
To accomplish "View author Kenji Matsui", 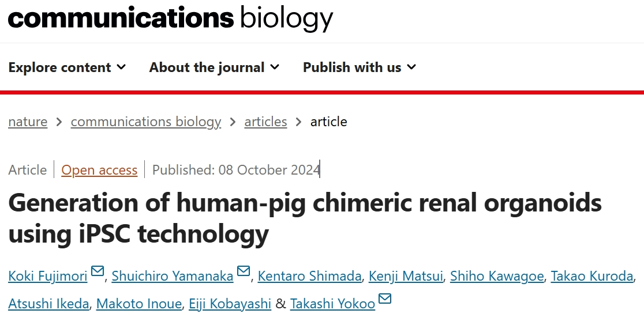I will pyautogui.click(x=406, y=276).
